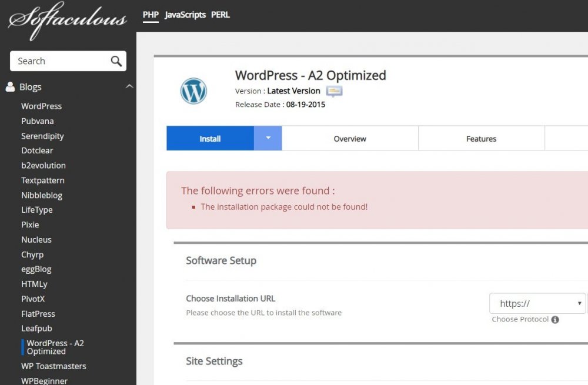Image resolution: width=588 pixels, height=385 pixels.
Task: Open the https:// protocol dropdown
Action: point(537,303)
